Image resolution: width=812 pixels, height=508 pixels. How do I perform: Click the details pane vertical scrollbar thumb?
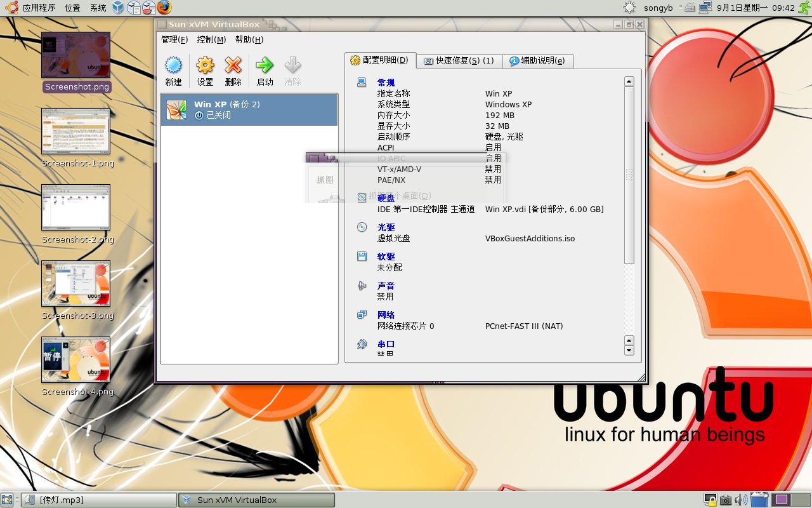629,175
